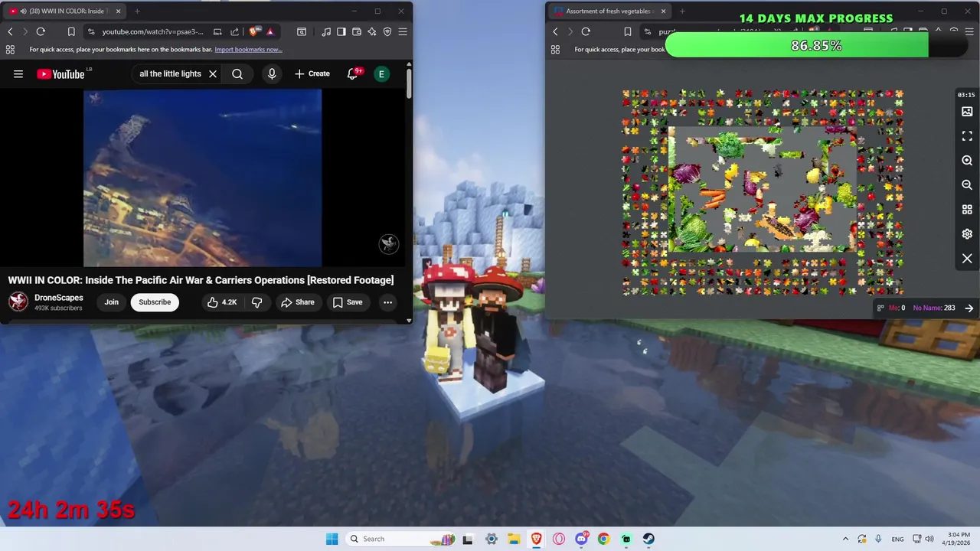Image resolution: width=980 pixels, height=551 pixels.
Task: Open the hamburger menu of YouTube browser window
Action: (403, 31)
